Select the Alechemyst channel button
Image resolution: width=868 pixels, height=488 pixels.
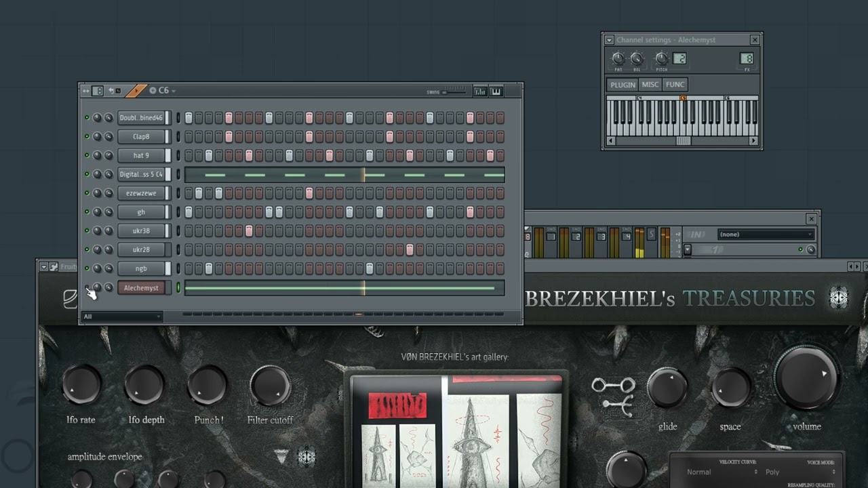pyautogui.click(x=141, y=288)
